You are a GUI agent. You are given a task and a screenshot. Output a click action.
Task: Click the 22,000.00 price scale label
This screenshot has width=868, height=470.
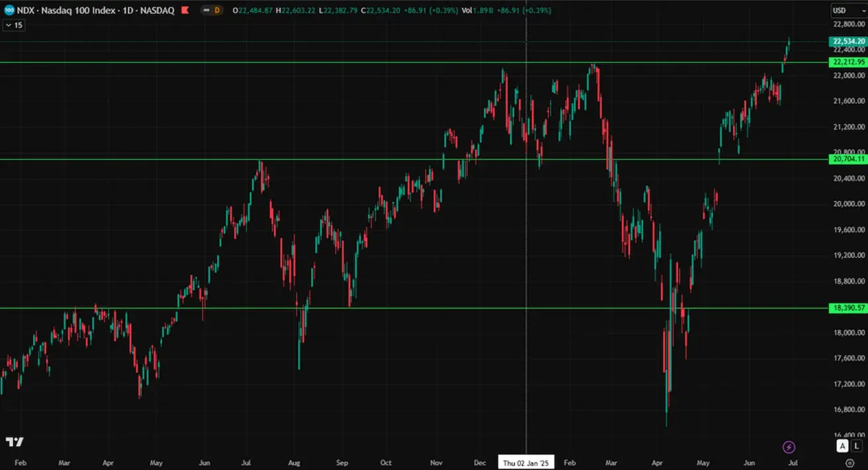[849, 75]
